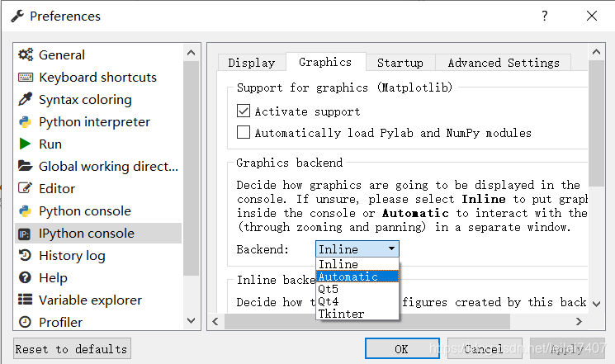Switch to the Display tab
The width and height of the screenshot is (615, 364).
252,63
